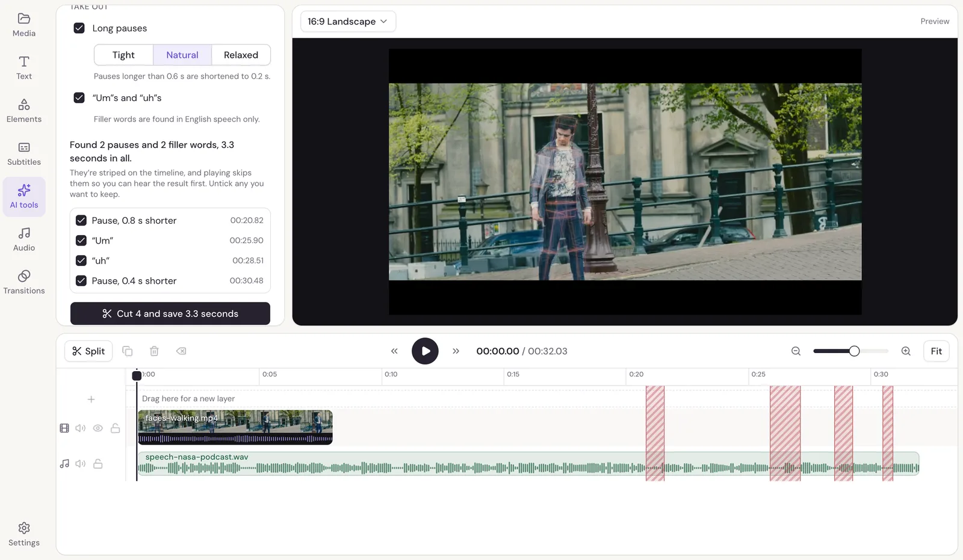Play the video
Image resolution: width=963 pixels, height=560 pixels.
pyautogui.click(x=425, y=351)
